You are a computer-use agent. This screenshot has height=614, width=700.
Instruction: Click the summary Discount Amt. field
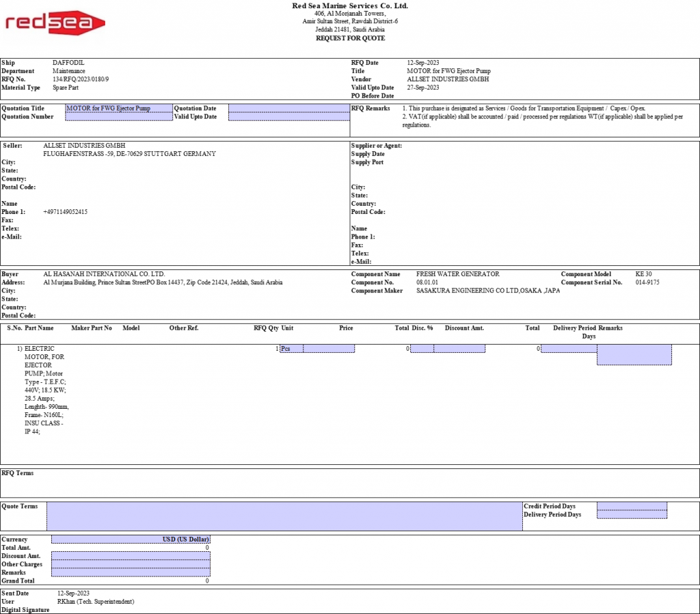(x=131, y=556)
